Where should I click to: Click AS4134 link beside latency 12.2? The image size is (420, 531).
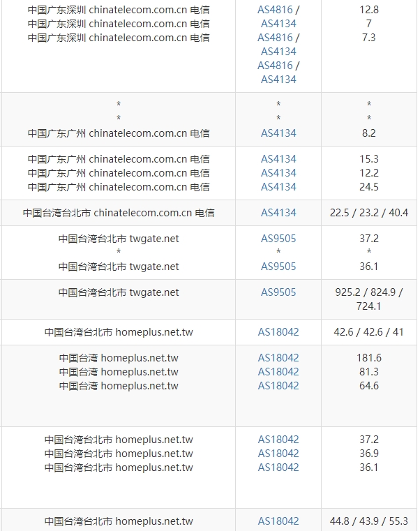[278, 173]
